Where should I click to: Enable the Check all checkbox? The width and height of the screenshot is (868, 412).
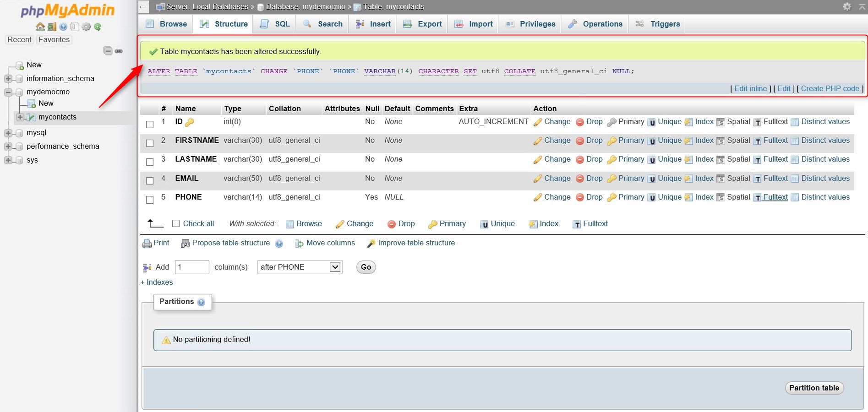176,223
